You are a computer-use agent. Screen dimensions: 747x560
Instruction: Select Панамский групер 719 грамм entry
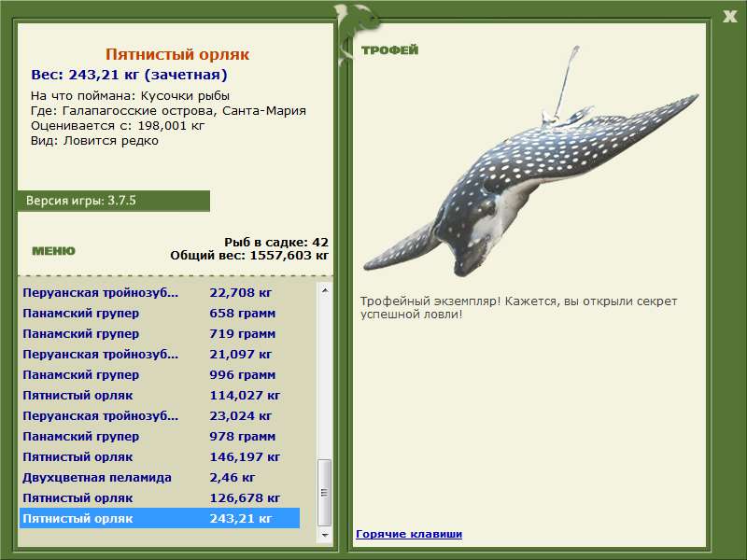[160, 334]
